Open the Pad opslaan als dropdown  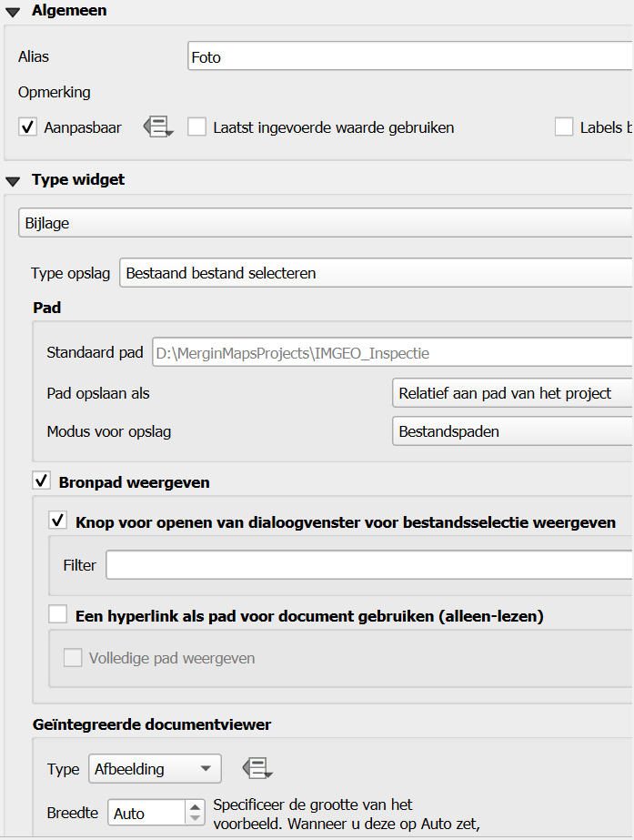point(511,393)
